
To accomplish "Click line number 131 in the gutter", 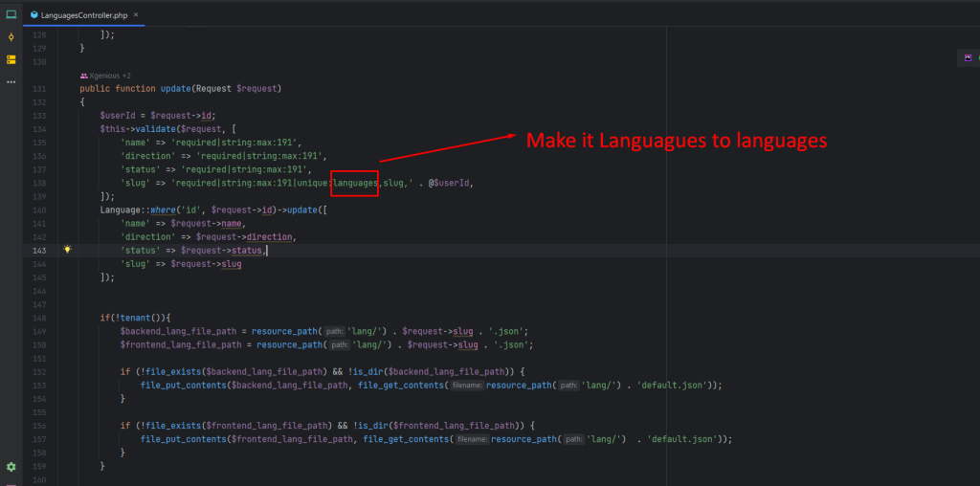I will click(x=39, y=89).
